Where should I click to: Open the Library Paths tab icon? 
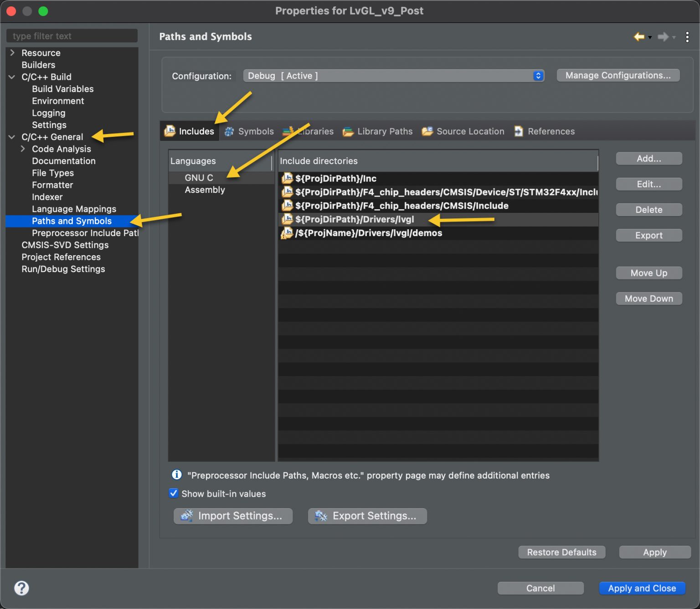pos(348,131)
